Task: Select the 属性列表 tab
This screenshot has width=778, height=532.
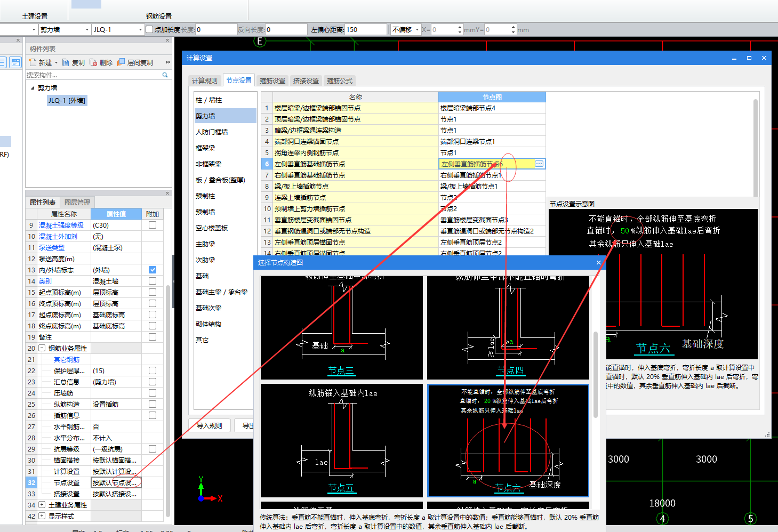Action: click(43, 203)
